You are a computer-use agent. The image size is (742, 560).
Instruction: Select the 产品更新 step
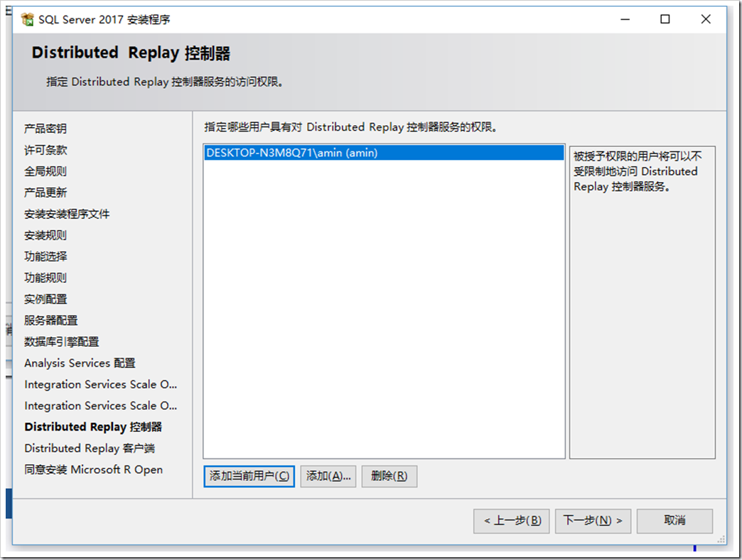tap(45, 193)
